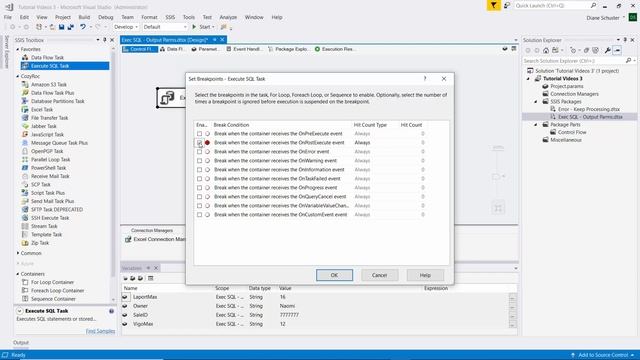640x360 pixels.
Task: Open the SSIS menu
Action: pyautogui.click(x=170, y=17)
